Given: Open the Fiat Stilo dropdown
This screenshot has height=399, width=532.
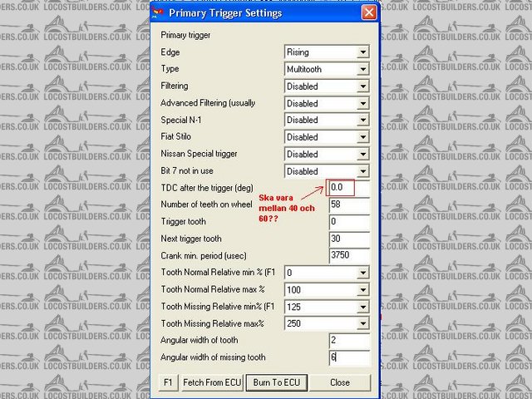Looking at the screenshot, I should [x=327, y=137].
